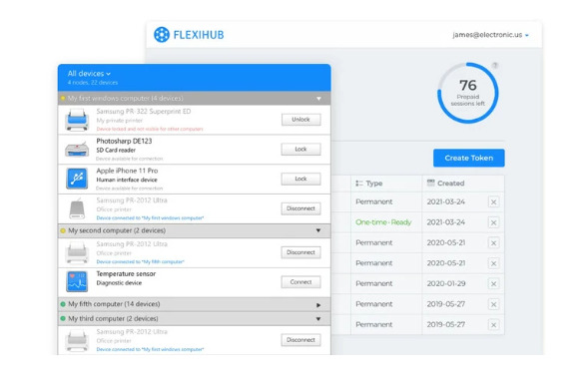Connect the Temperature sensor device

pos(301,282)
